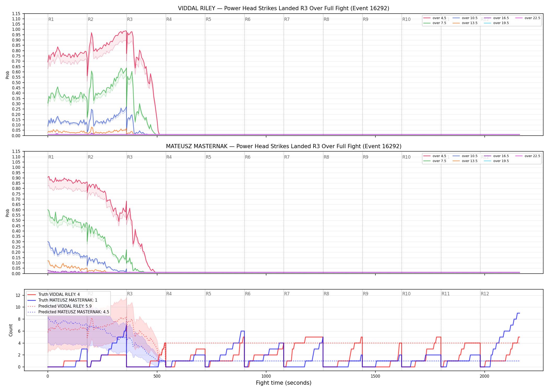This screenshot has width=549, height=392.
Task: Click 'over 19.5' legend entry in Masternak chart
Action: (496, 161)
